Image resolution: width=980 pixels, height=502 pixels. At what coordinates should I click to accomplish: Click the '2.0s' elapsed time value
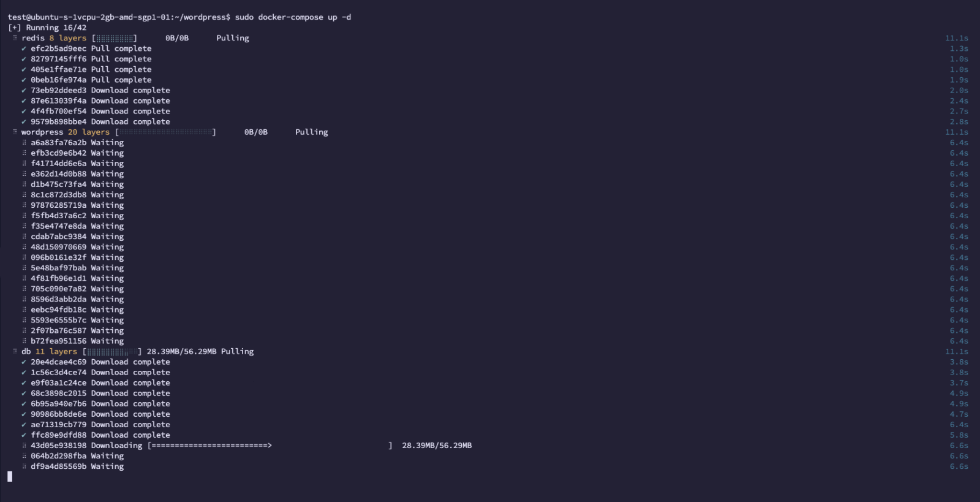tap(959, 90)
